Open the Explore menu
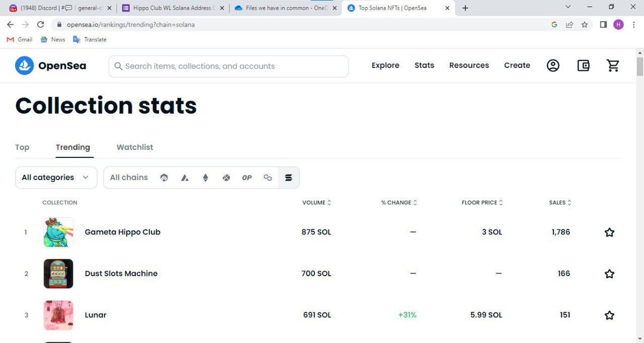Screen dimensions: 644x343 tap(385, 65)
